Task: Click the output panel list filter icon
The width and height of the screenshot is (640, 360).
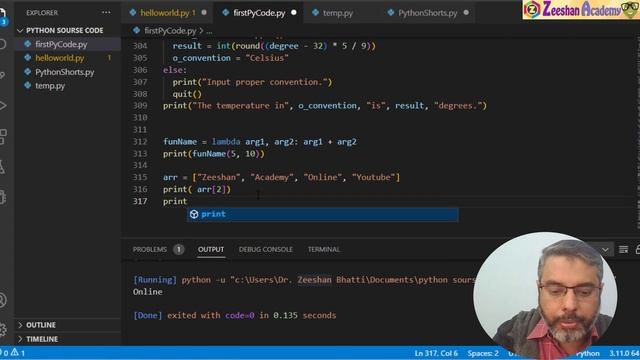Action: click(x=623, y=249)
